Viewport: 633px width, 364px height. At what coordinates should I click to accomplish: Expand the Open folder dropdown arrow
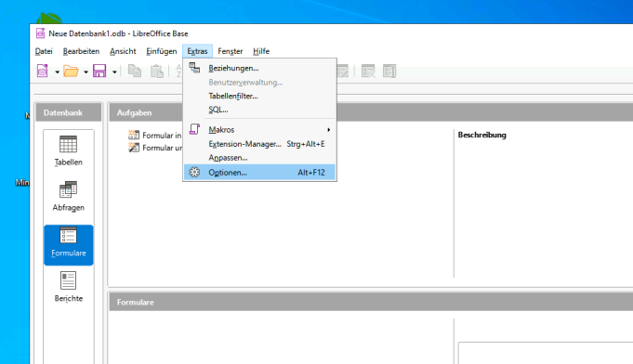click(86, 72)
